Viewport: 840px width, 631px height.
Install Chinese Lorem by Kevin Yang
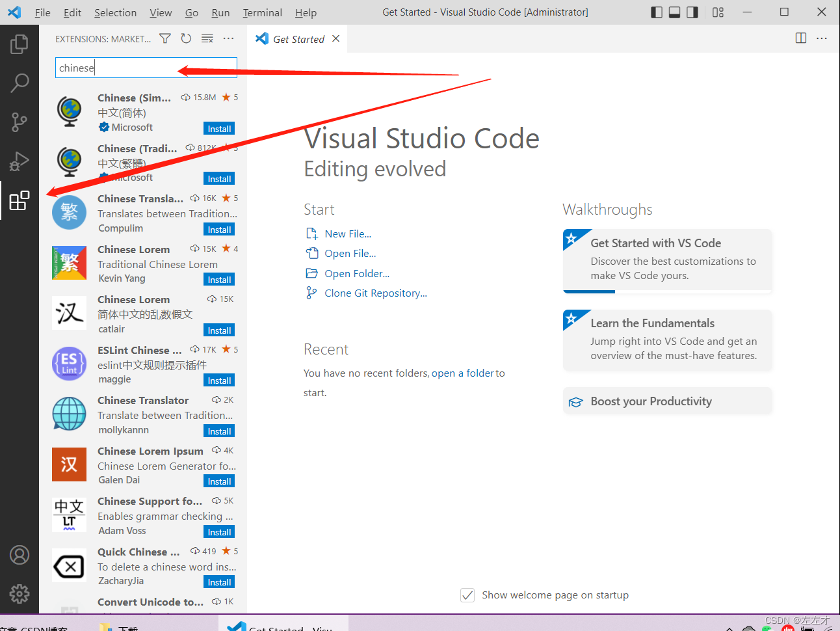pos(219,280)
